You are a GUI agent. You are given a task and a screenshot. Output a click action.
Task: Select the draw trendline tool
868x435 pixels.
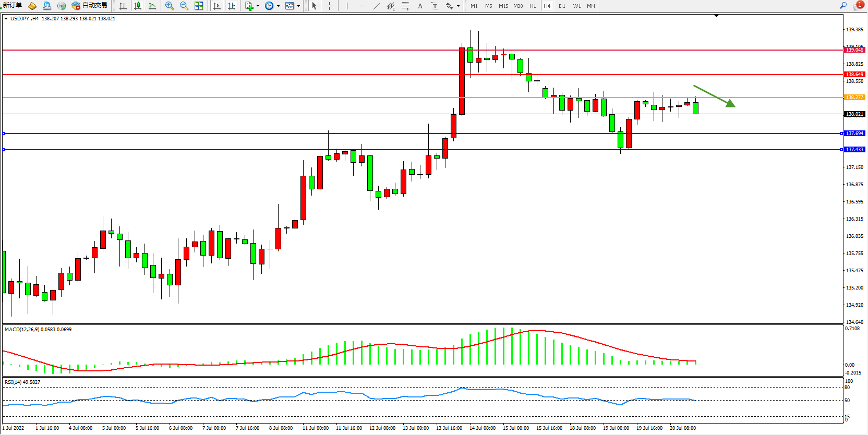point(377,6)
